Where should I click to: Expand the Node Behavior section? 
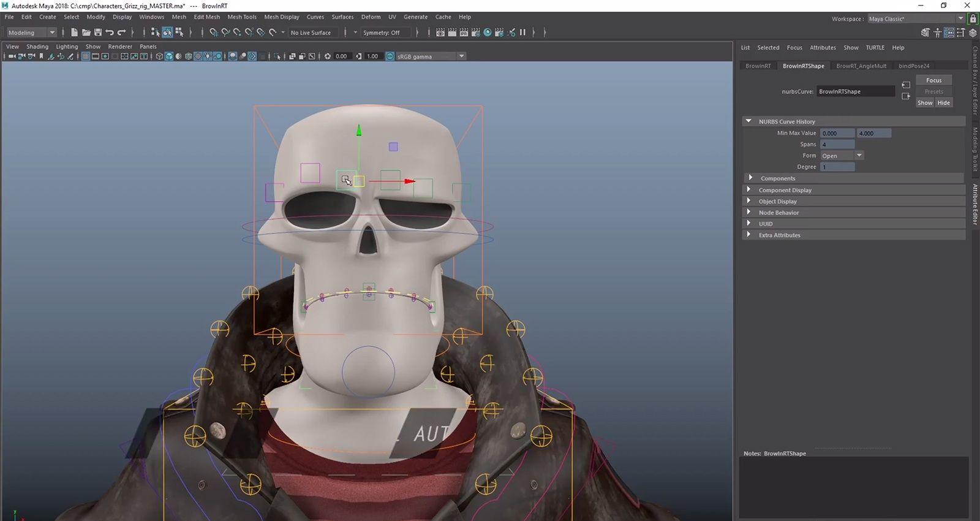click(x=748, y=212)
